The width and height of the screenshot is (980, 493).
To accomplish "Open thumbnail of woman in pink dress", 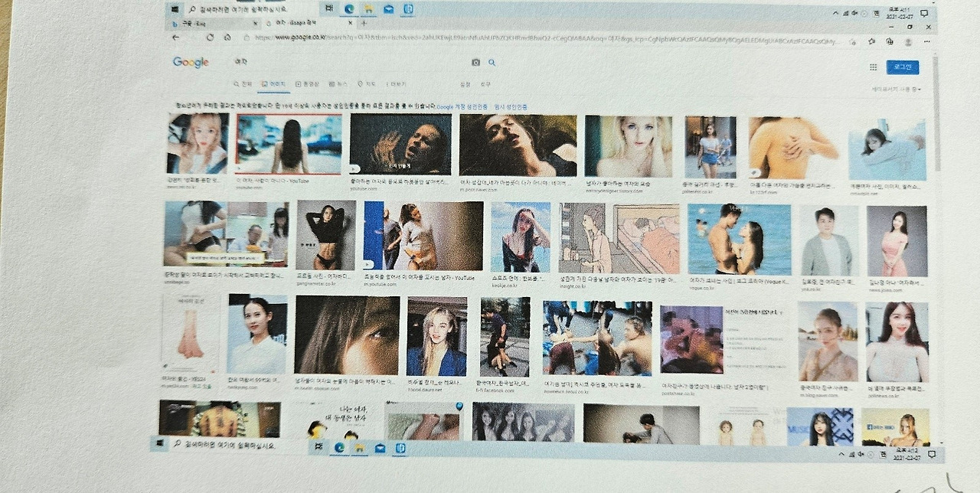I will coord(897,241).
